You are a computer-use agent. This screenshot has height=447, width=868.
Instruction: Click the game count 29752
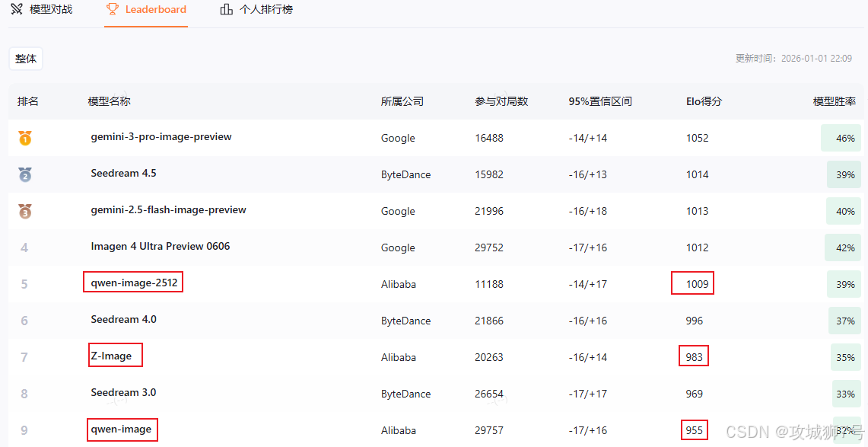(x=489, y=247)
